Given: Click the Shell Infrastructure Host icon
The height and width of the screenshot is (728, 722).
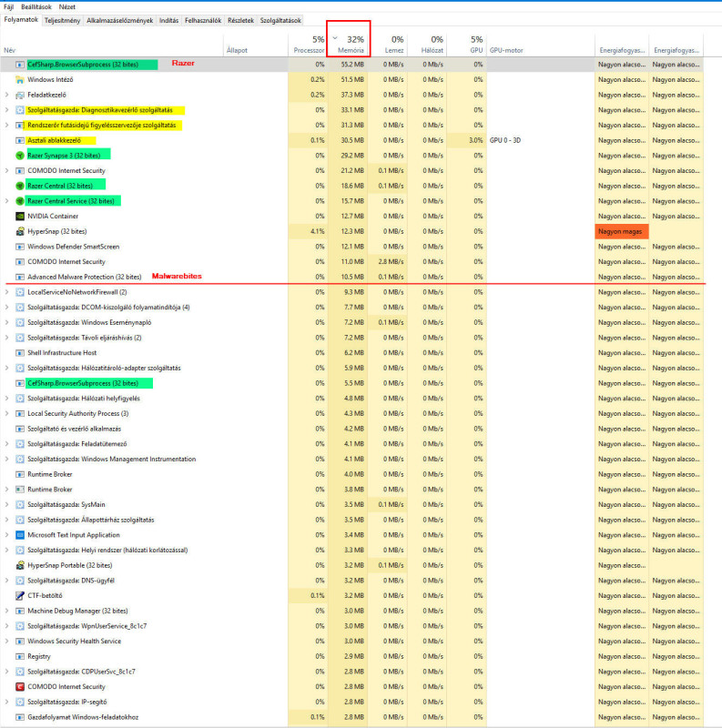Looking at the screenshot, I should pyautogui.click(x=19, y=353).
